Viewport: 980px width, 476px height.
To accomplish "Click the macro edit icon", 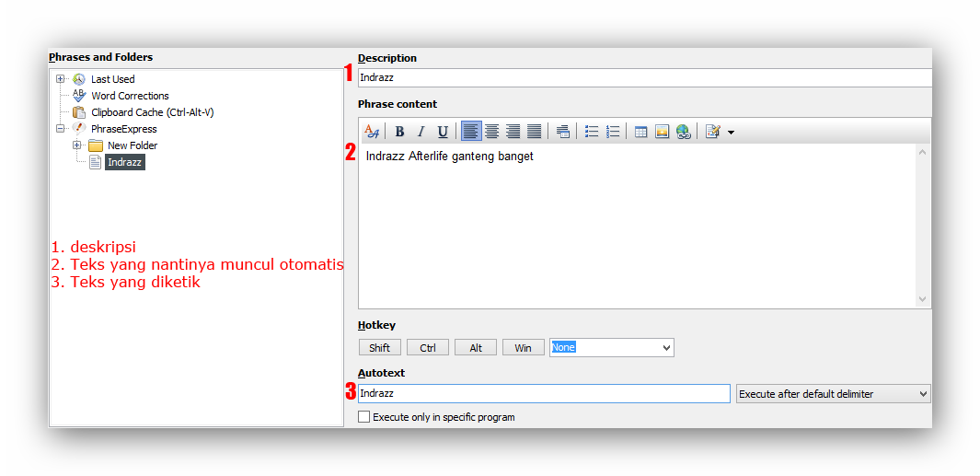I will pyautogui.click(x=712, y=132).
